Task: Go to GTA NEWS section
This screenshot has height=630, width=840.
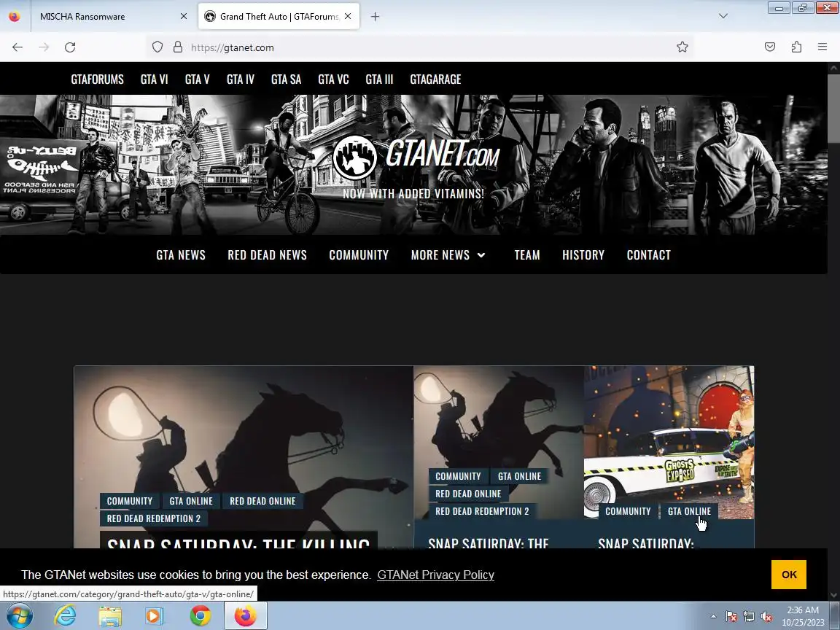Action: 181,255
